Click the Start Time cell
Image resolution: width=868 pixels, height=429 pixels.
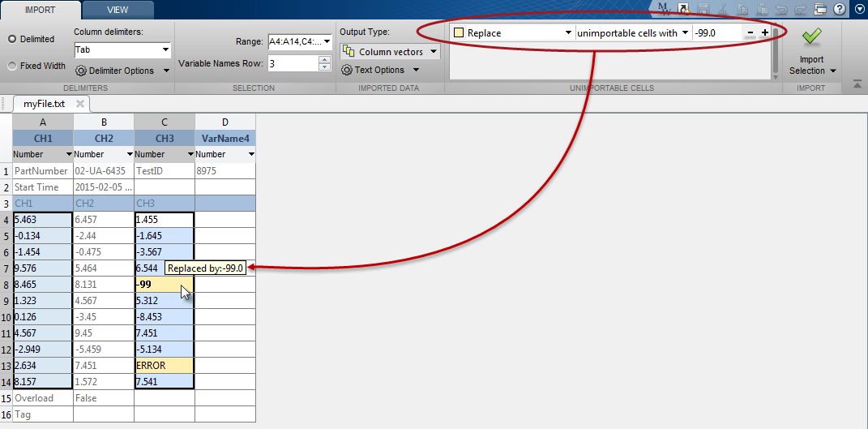click(x=43, y=187)
